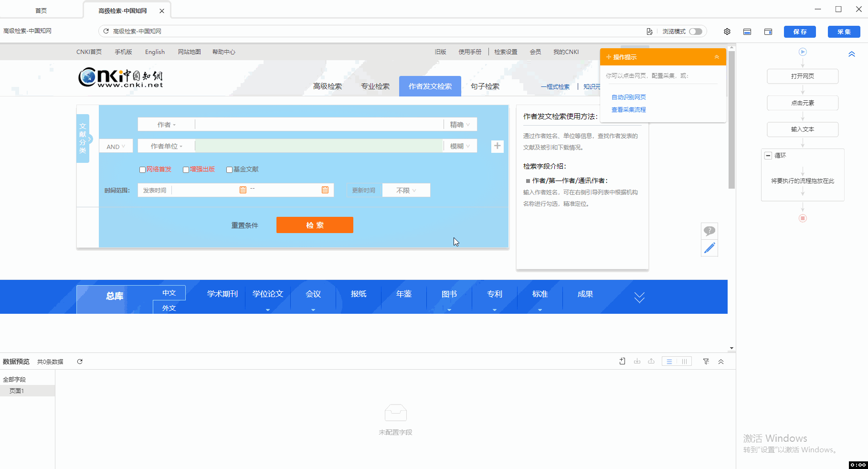Select the 作者发文检索 tab
868x469 pixels.
pos(430,86)
